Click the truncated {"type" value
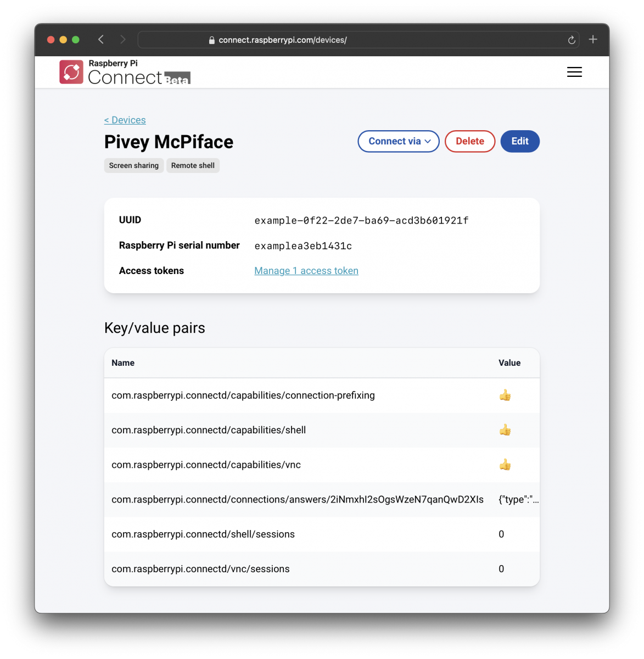 pos(519,500)
